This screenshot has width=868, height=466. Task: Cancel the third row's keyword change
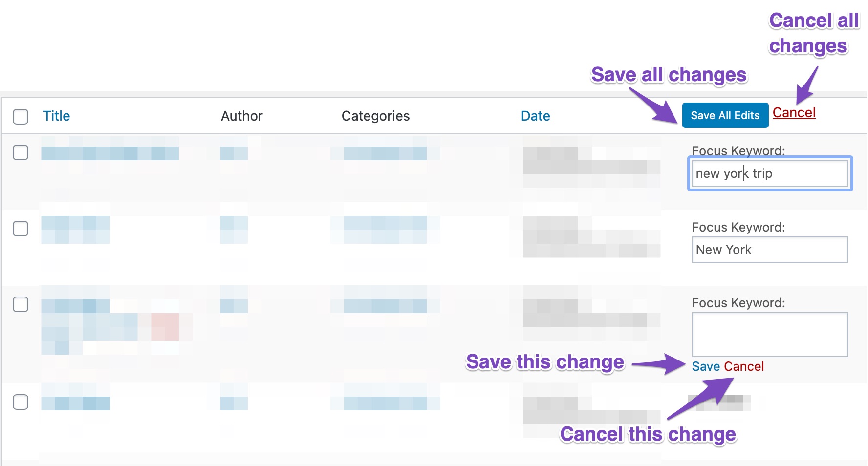click(744, 367)
